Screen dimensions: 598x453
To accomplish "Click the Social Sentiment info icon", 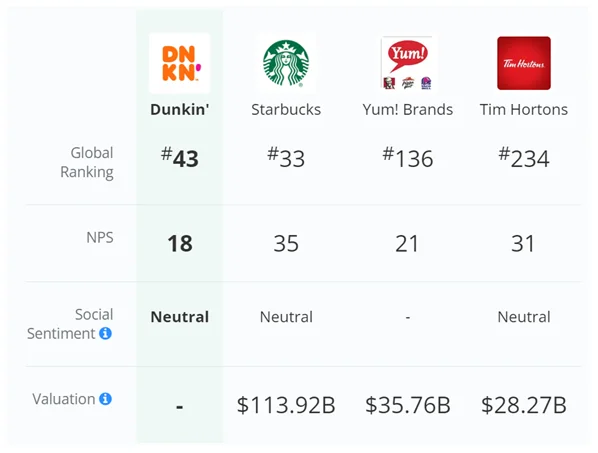I will click(x=105, y=333).
